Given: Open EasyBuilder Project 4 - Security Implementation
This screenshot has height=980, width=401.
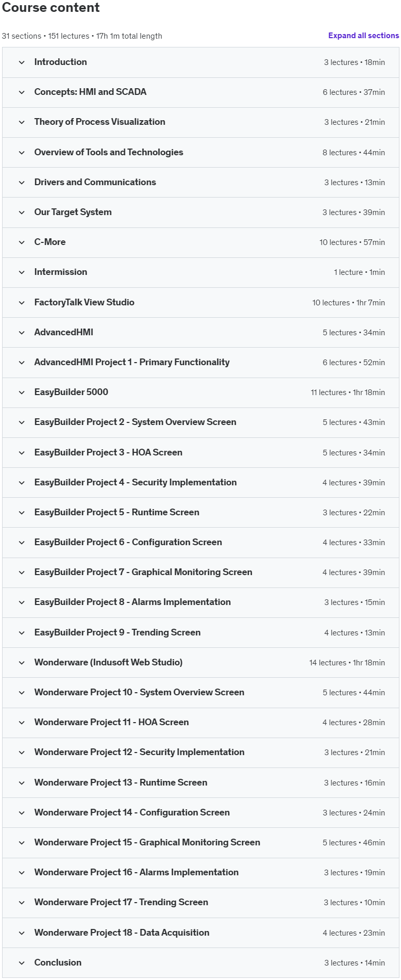Looking at the screenshot, I should pyautogui.click(x=135, y=482).
